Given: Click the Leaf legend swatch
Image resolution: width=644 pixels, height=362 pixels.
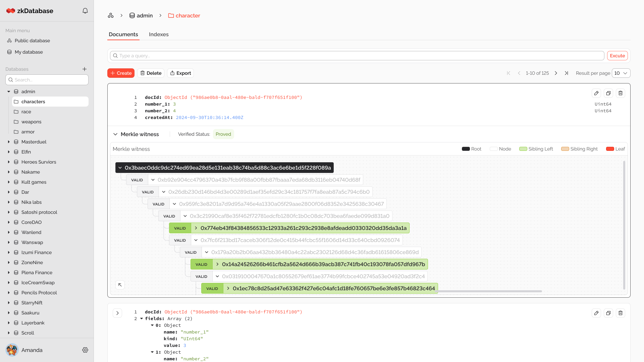Looking at the screenshot, I should (610, 149).
